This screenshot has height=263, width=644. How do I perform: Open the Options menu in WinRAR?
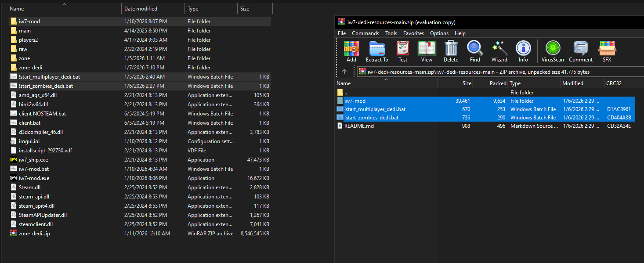tap(439, 33)
